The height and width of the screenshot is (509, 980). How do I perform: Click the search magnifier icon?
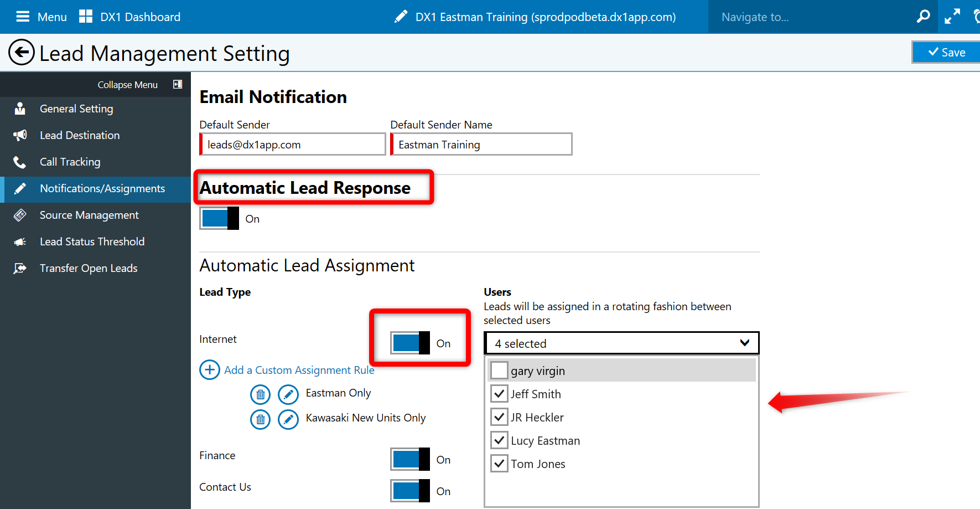(x=923, y=17)
